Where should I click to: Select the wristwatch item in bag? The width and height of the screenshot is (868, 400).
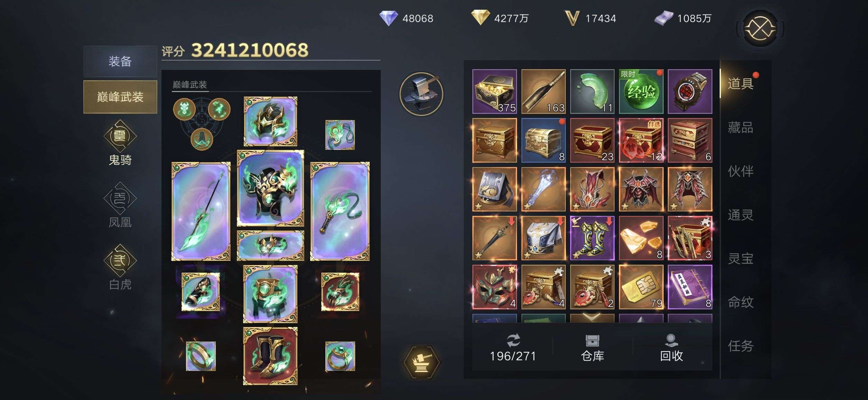point(690,92)
